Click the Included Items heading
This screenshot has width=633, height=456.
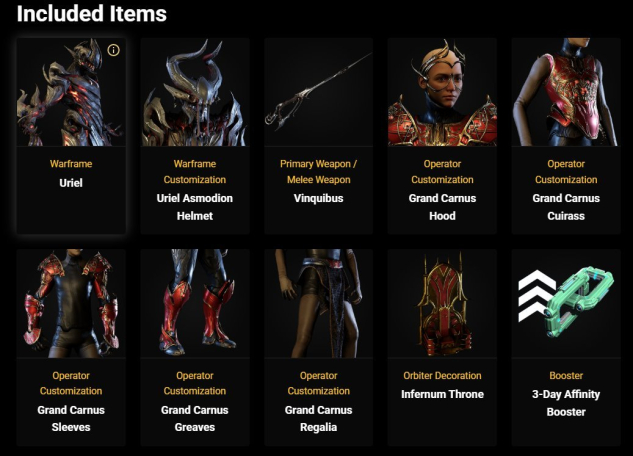[92, 13]
